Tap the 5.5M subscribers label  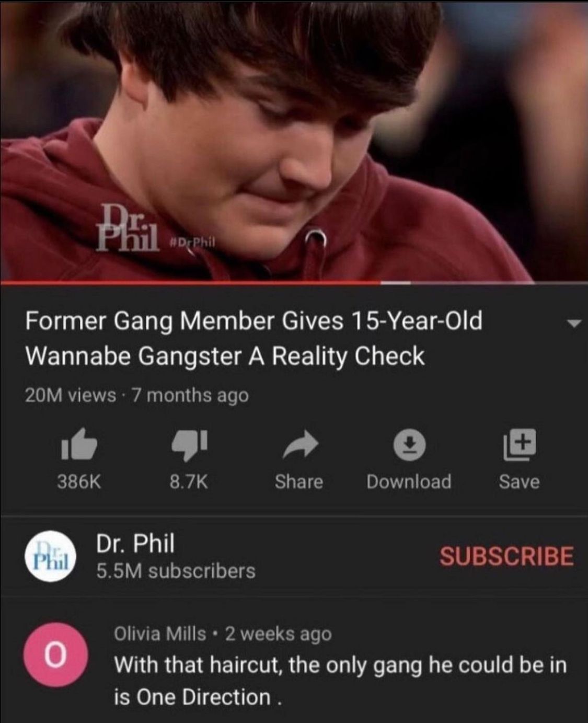click(176, 571)
